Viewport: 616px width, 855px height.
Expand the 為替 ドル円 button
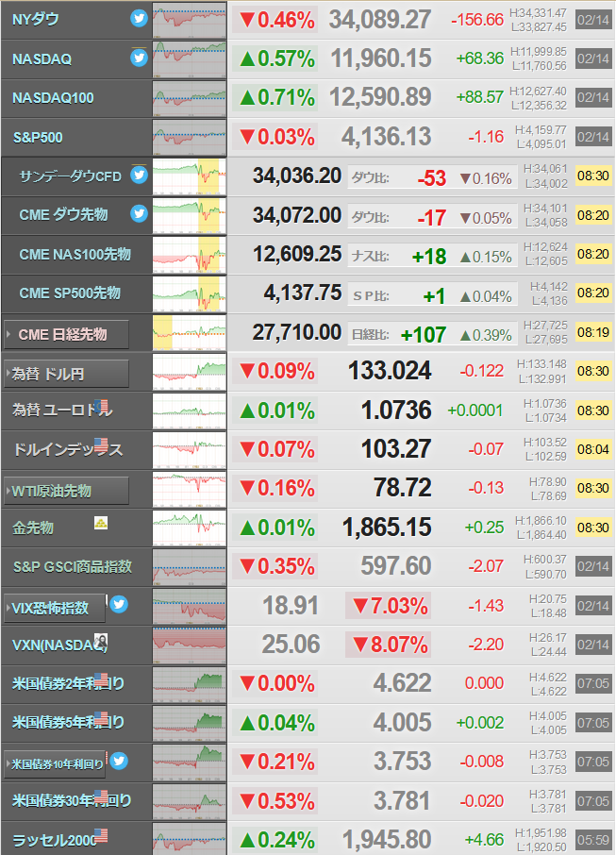tap(67, 374)
